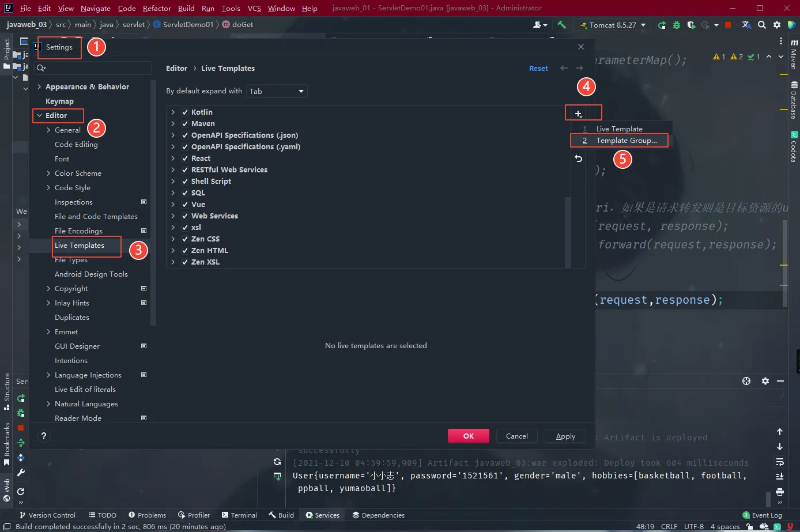Toggle the Shell Script group checkbox
The image size is (800, 532).
point(185,182)
